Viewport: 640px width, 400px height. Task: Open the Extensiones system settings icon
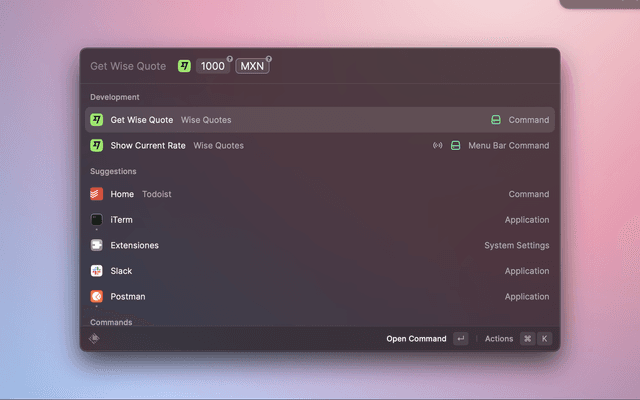coord(97,245)
